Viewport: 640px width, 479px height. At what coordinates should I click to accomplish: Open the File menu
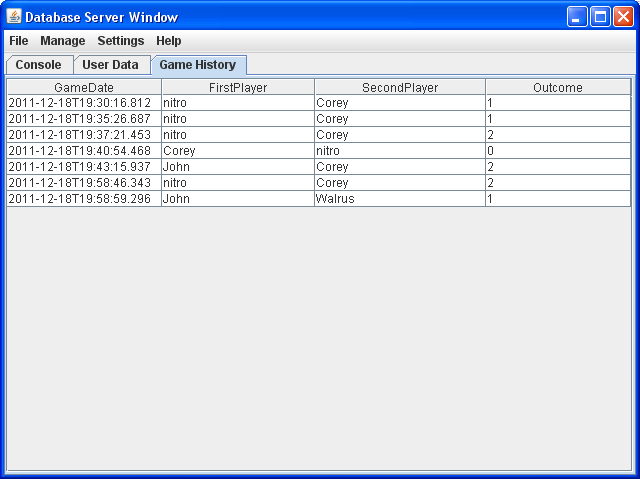[x=19, y=41]
